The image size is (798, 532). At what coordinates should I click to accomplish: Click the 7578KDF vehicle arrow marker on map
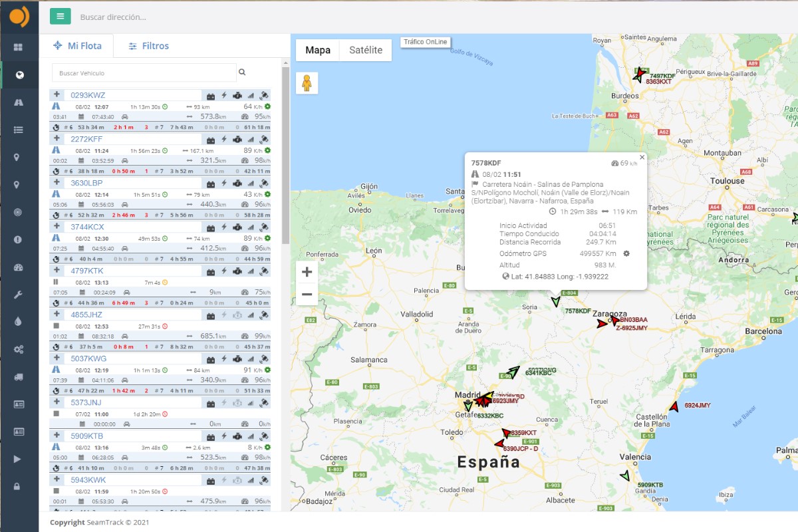pos(555,302)
